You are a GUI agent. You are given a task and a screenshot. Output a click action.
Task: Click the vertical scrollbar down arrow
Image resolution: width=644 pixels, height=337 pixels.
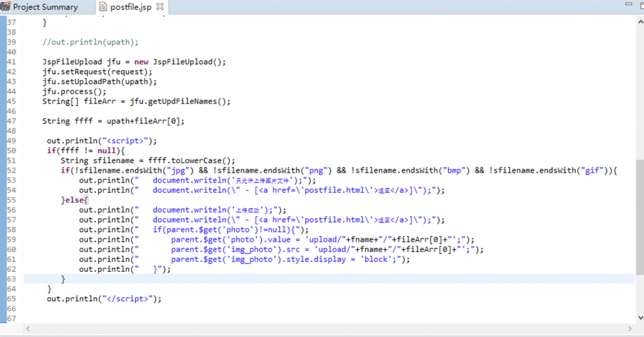(x=639, y=317)
